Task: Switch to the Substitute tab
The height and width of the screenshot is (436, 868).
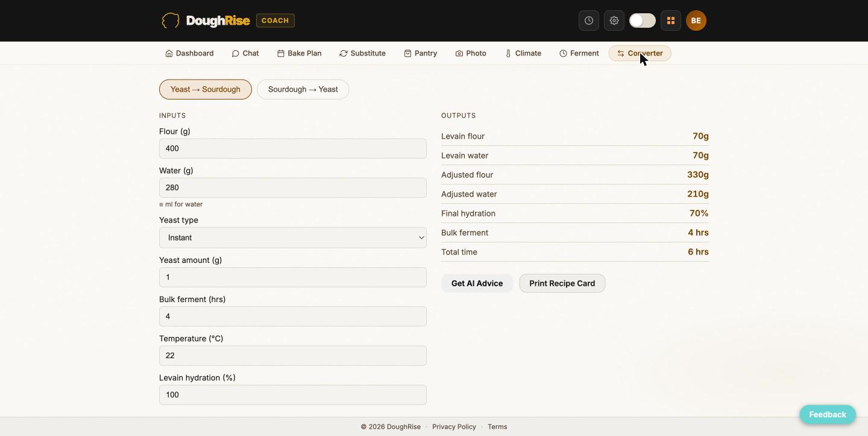Action: [x=362, y=53]
